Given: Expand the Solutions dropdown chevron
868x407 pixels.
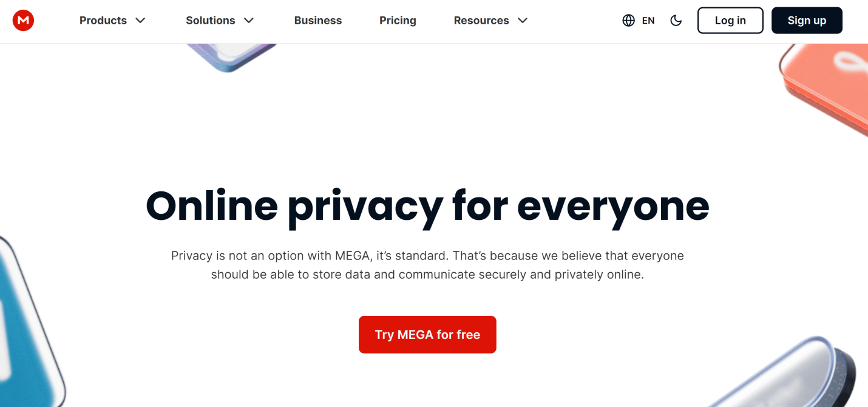Looking at the screenshot, I should click(249, 21).
